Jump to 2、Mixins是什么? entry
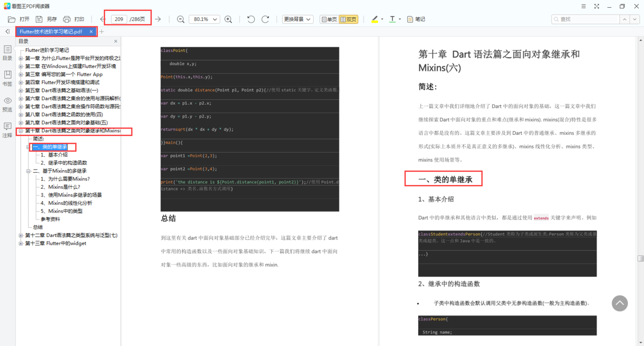This screenshot has height=346, width=644. (x=60, y=187)
